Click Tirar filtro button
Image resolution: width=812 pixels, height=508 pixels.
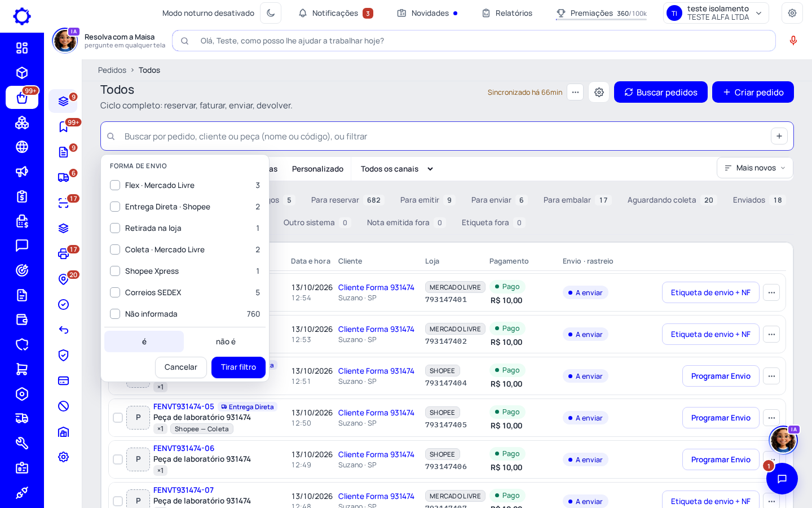click(x=239, y=367)
